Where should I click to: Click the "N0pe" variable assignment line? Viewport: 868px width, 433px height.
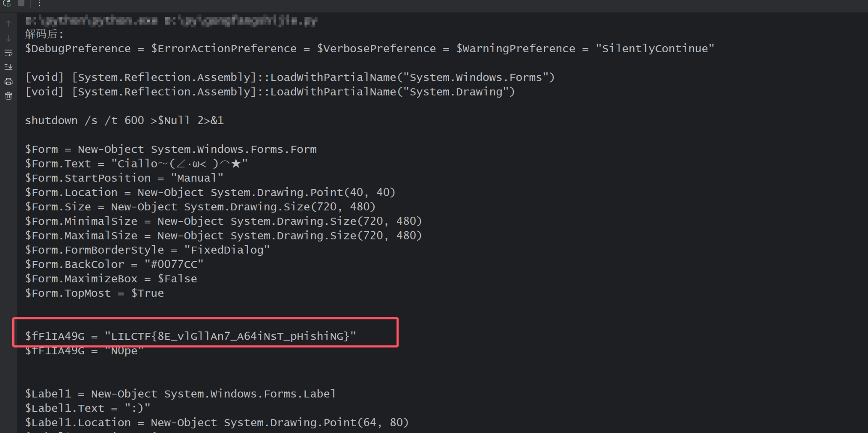pyautogui.click(x=84, y=350)
